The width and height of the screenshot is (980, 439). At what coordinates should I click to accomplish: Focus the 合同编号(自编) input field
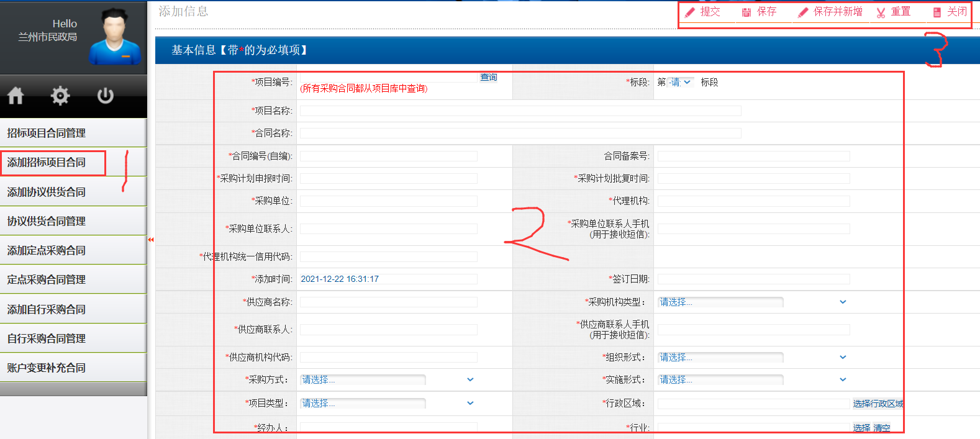tap(389, 156)
